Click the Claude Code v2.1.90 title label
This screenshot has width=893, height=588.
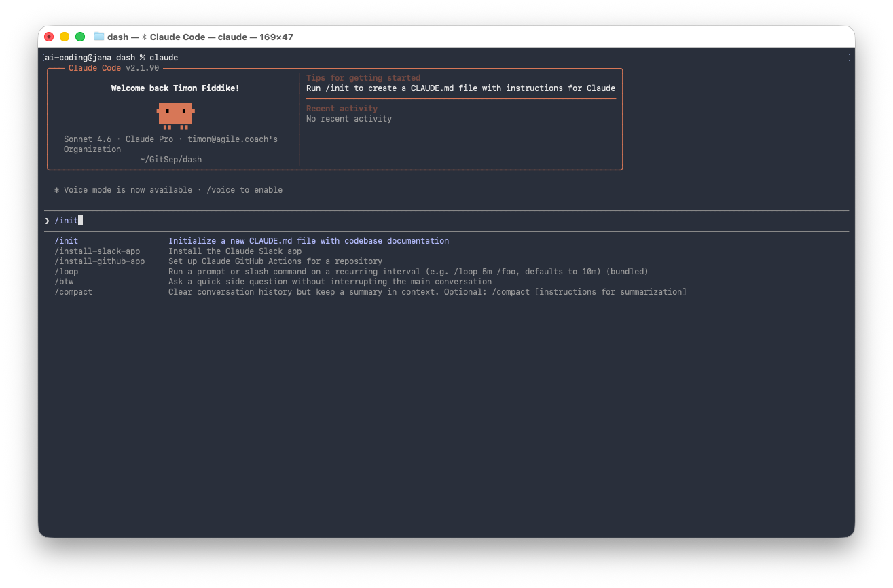point(113,68)
